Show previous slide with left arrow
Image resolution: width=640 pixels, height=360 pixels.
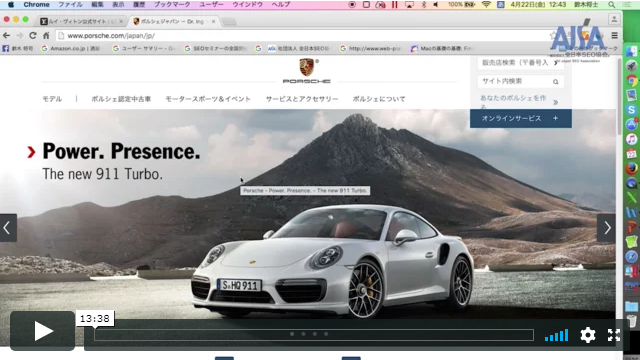8,228
